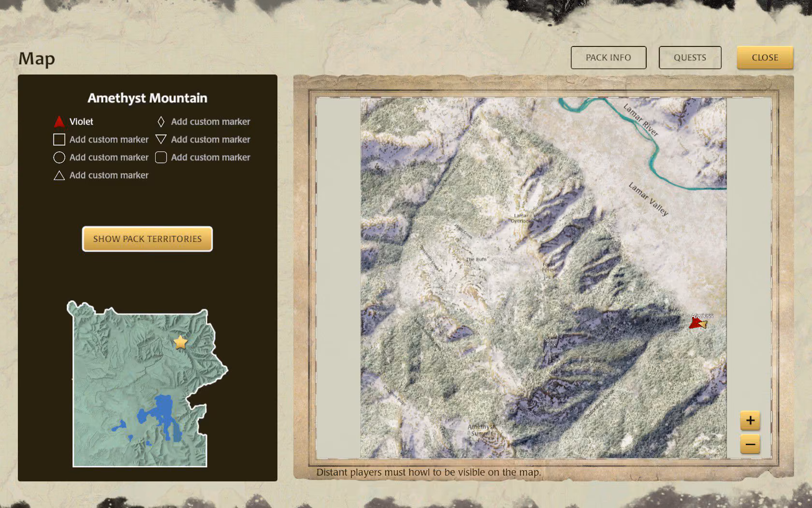Screen dimensions: 812x508
Task: Click the red wolf arrow on terrain map
Action: [695, 323]
